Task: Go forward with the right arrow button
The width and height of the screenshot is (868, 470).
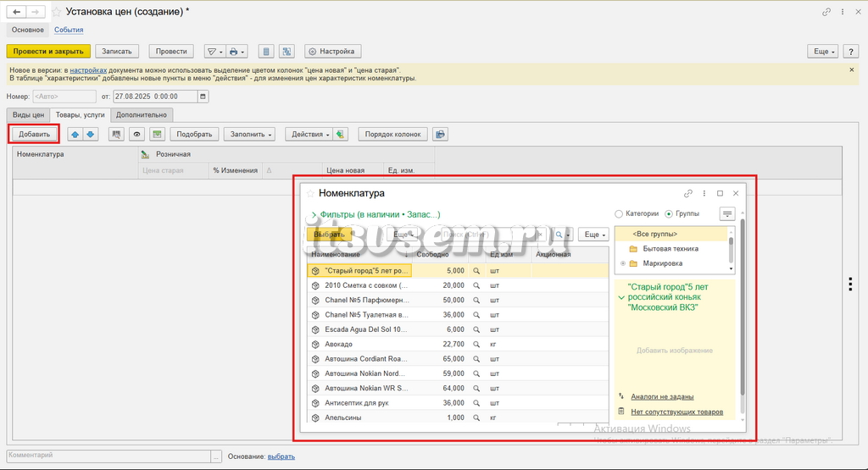Action: (36, 12)
